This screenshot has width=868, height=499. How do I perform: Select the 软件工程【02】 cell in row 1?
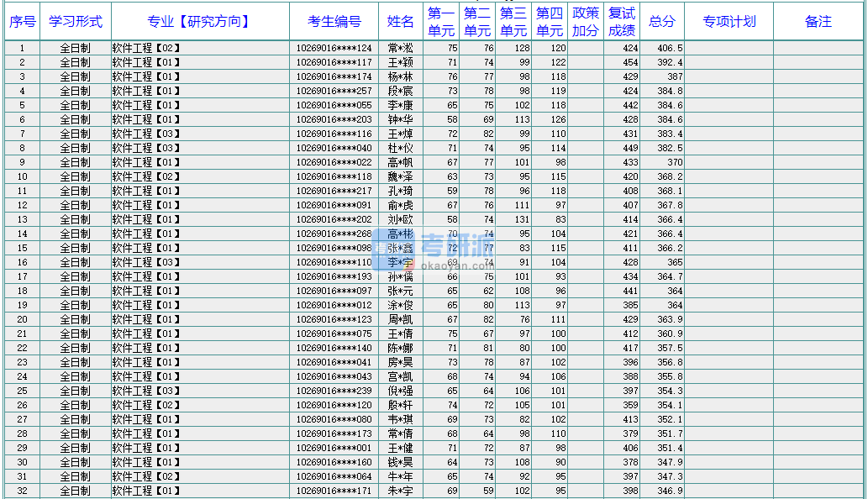tap(147, 49)
